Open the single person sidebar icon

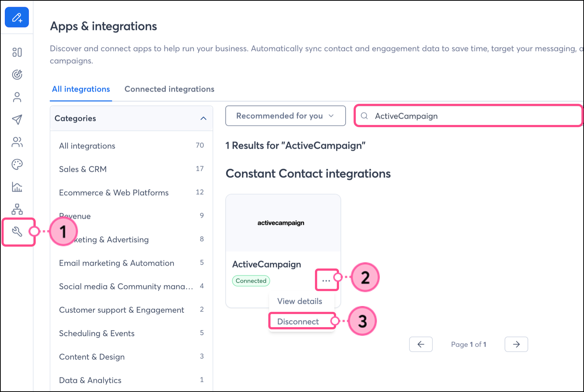coord(17,97)
